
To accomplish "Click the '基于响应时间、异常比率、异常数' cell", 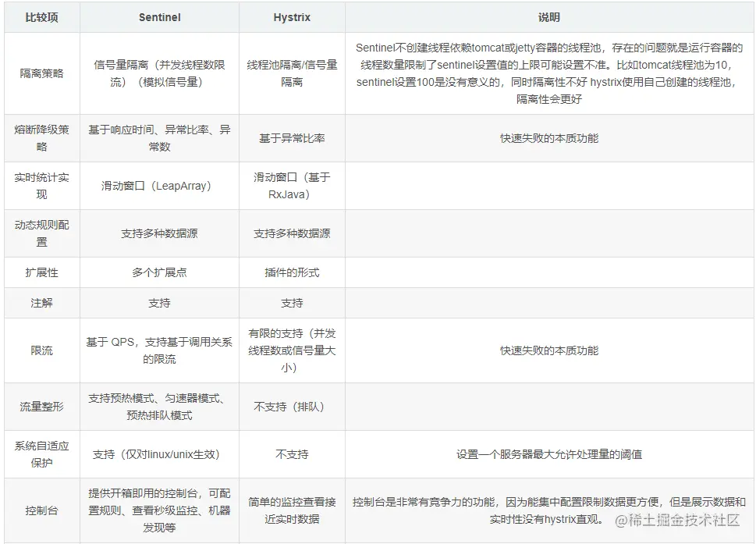I will tap(160, 138).
